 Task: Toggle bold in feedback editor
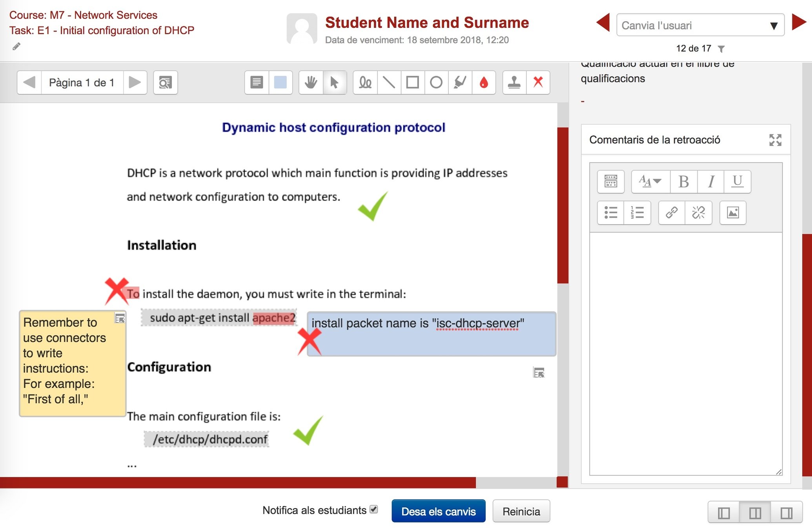683,181
